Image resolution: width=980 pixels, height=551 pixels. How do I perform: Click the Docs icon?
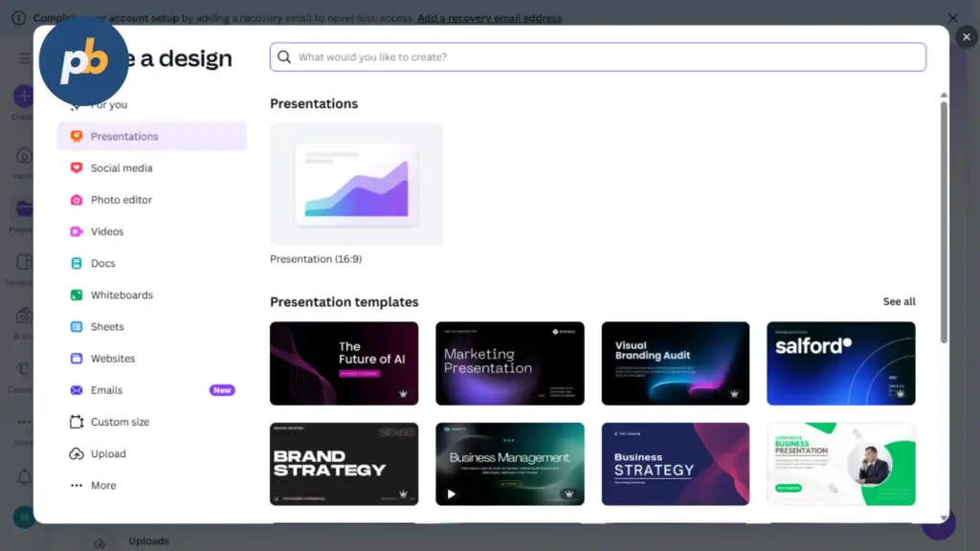pyautogui.click(x=77, y=263)
